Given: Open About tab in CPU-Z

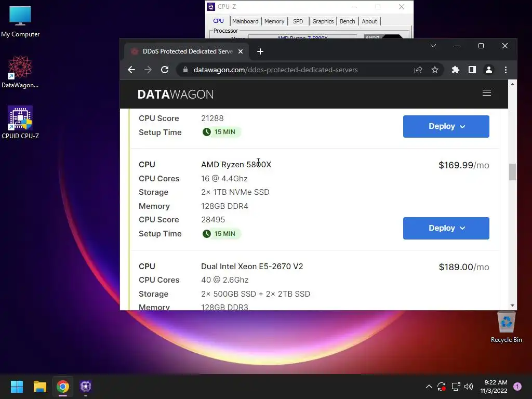Looking at the screenshot, I should click(x=369, y=21).
